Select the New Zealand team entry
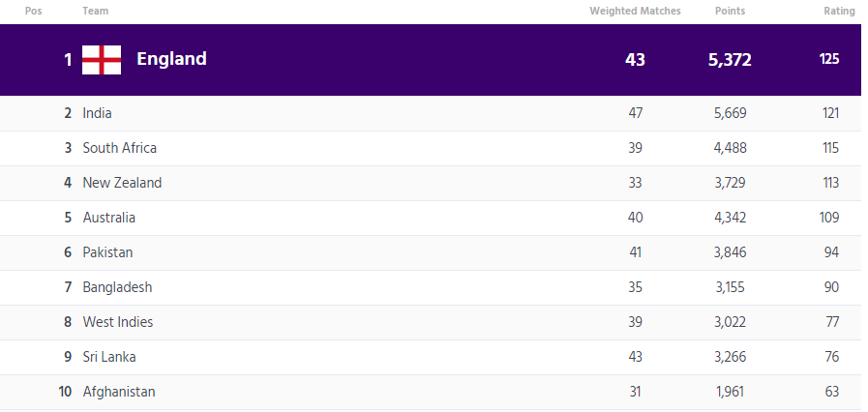This screenshot has height=412, width=868. coord(122,183)
